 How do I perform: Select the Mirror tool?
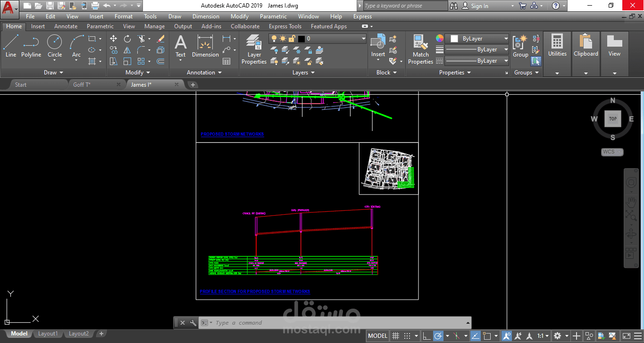click(127, 50)
